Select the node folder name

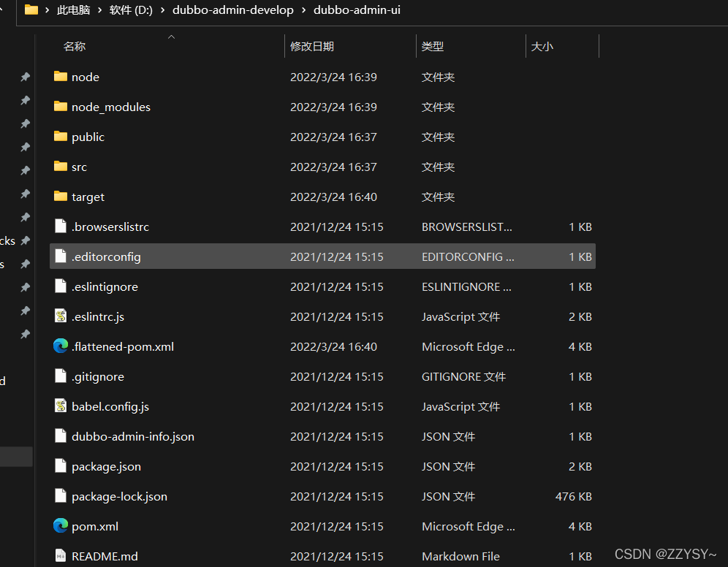86,77
